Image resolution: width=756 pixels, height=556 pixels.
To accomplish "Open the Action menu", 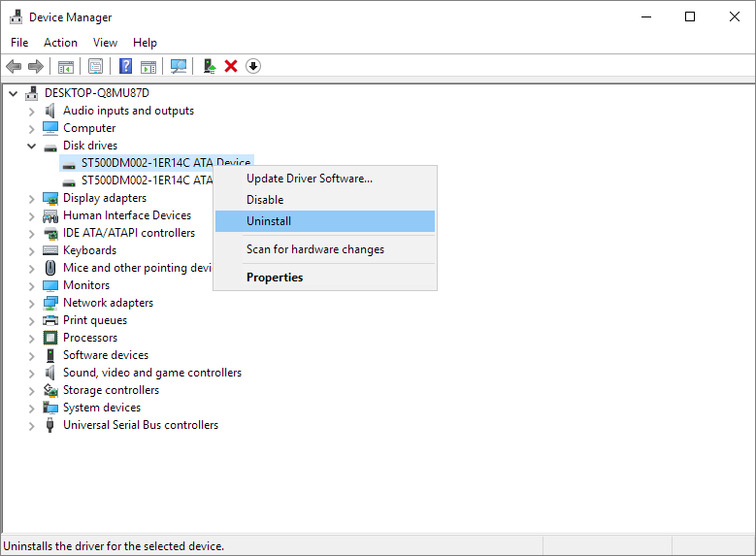I will click(x=60, y=43).
